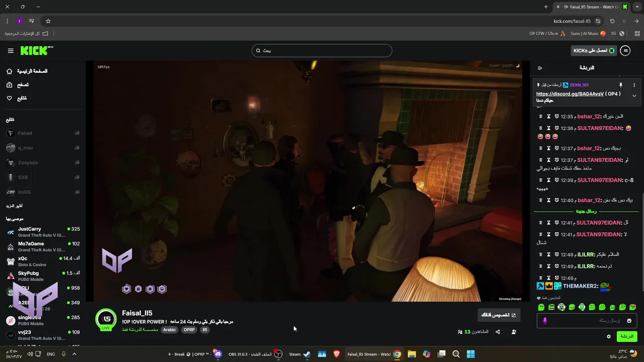Open followed channel Zeeyadx
The width and height of the screenshot is (644, 362).
click(x=43, y=162)
